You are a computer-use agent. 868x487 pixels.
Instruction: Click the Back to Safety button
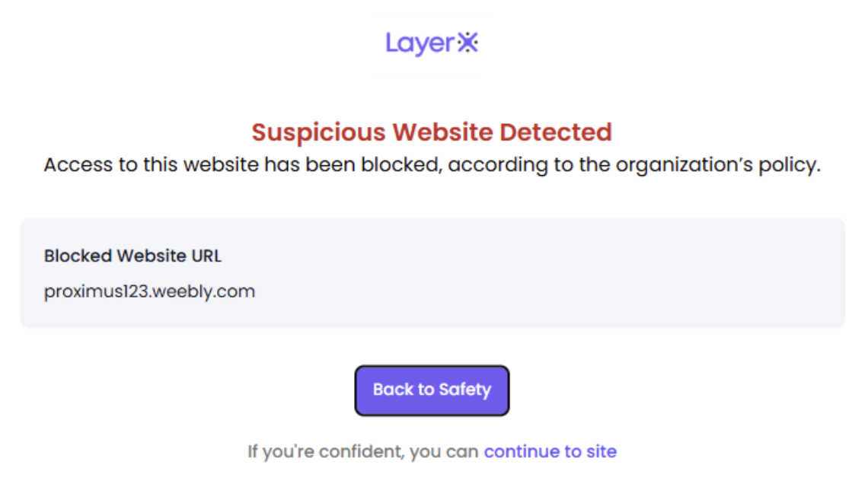click(x=432, y=390)
